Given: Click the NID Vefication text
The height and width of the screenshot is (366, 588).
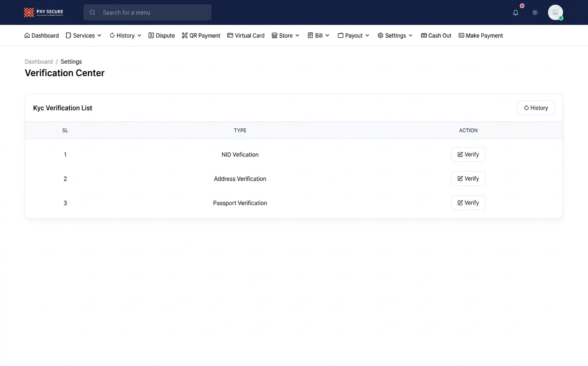Looking at the screenshot, I should (x=240, y=155).
